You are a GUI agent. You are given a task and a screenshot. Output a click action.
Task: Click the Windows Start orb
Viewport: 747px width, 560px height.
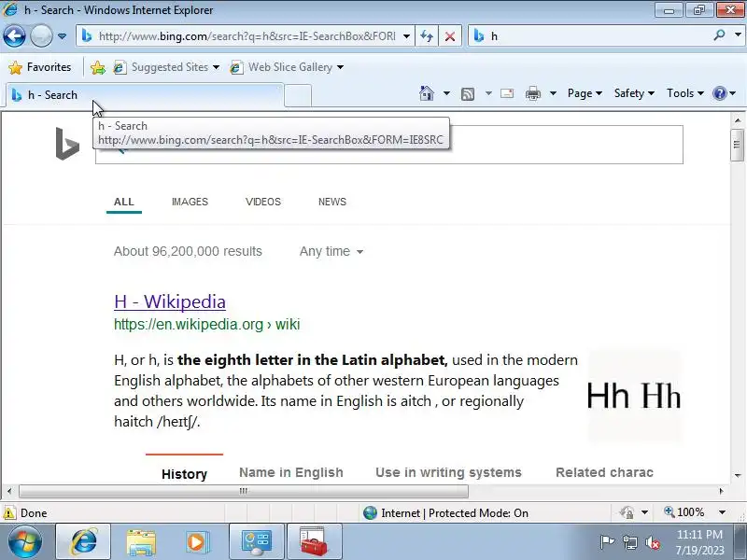(x=25, y=542)
